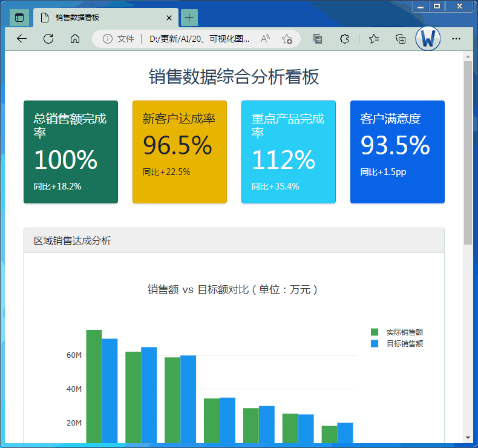Click the chart title 销售额 vs 目标额对比
The height and width of the screenshot is (448, 478).
click(x=232, y=289)
